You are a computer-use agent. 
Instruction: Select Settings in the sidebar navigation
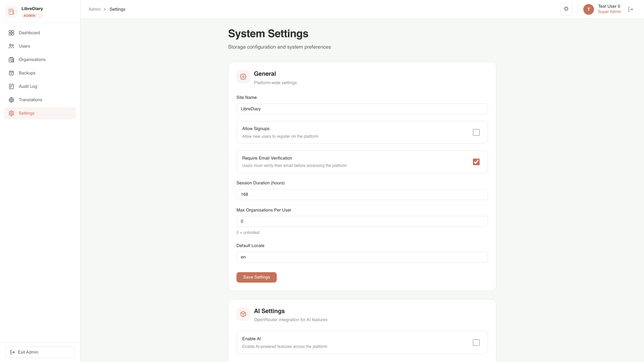[x=26, y=113]
